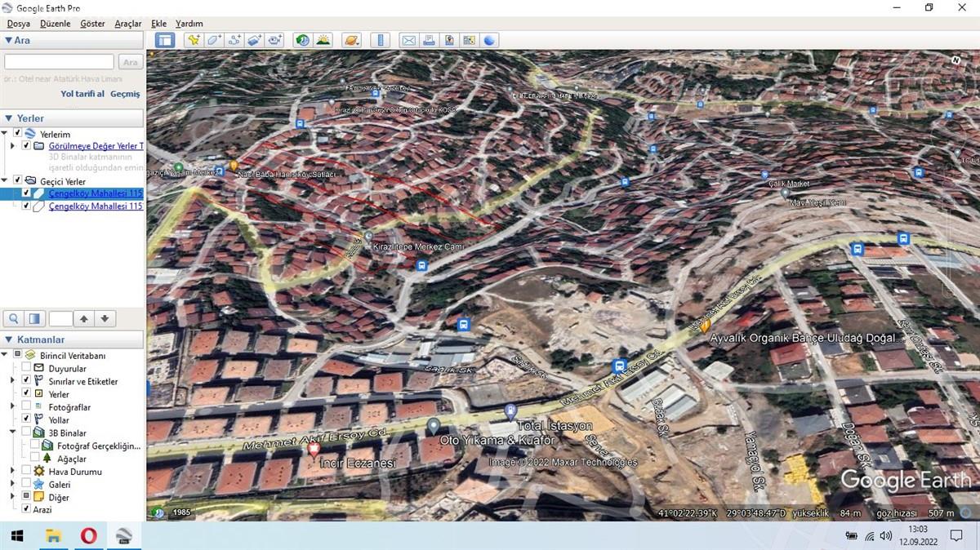The height and width of the screenshot is (550, 980).
Task: Open the Yol tarifi al link
Action: (x=82, y=94)
